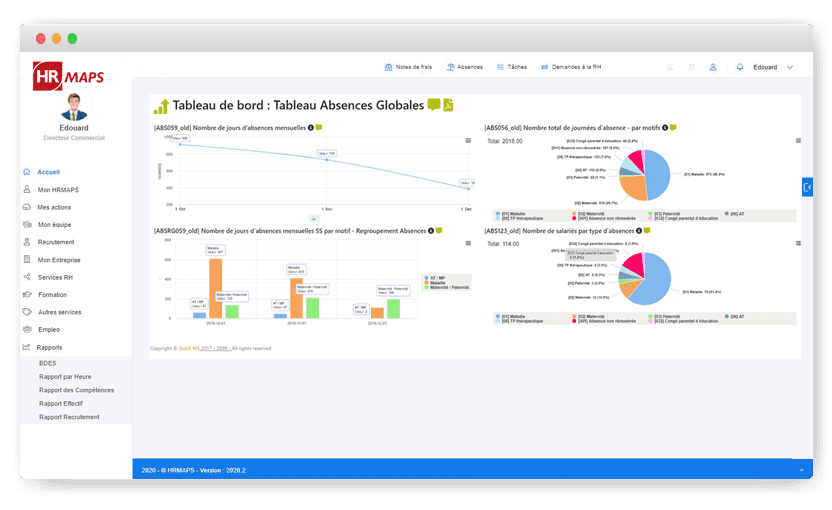Open the blue side panel tab on right edge
832x510 pixels.
tap(807, 187)
